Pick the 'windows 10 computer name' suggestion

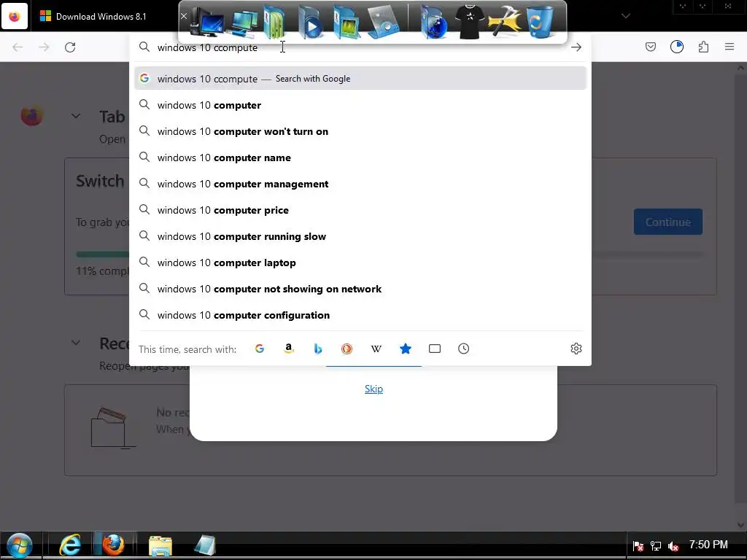360,157
